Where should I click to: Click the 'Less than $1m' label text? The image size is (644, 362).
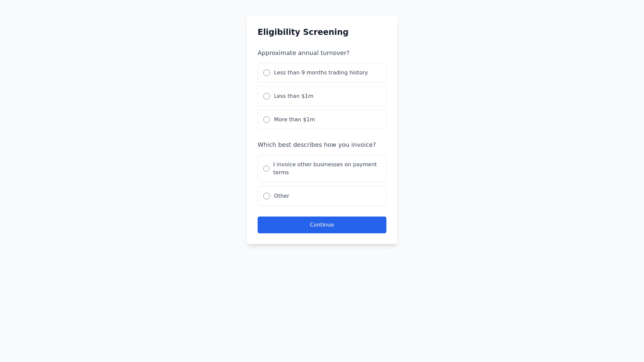[293, 96]
